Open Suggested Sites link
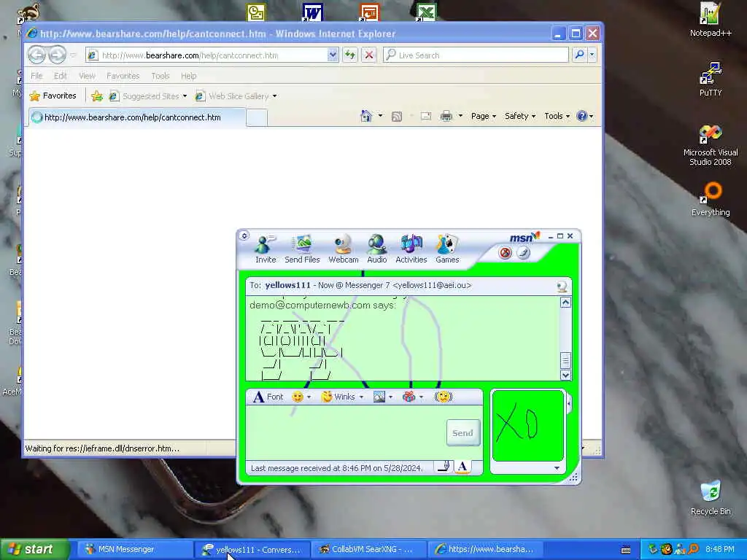Viewport: 747px width, 560px height. coord(147,96)
